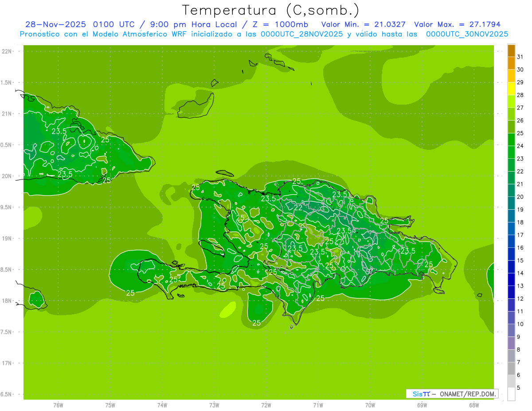Image resolution: width=532 pixels, height=411 pixels.
Task: Click the "Temperatura (C,somb.)" map title
Action: point(270,10)
